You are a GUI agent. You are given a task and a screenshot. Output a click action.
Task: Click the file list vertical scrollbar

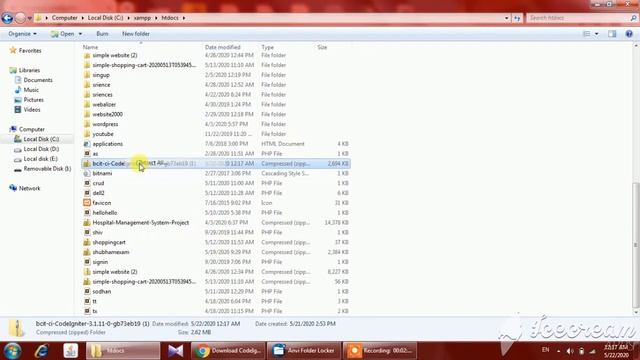pos(636,245)
